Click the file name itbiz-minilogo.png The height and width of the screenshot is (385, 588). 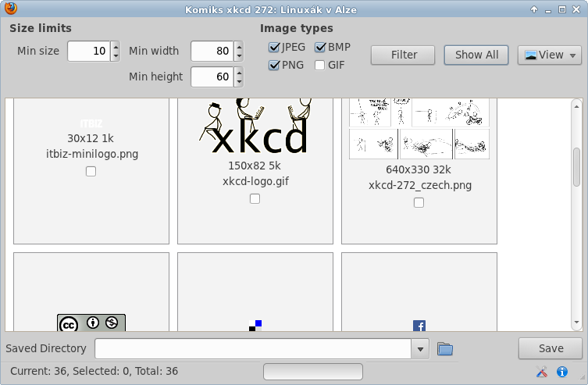[92, 154]
